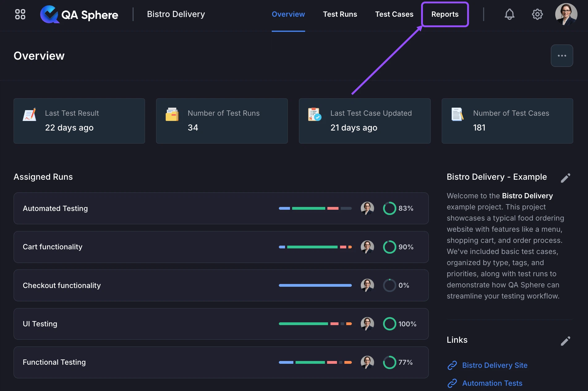Open the Reports tab

point(445,14)
